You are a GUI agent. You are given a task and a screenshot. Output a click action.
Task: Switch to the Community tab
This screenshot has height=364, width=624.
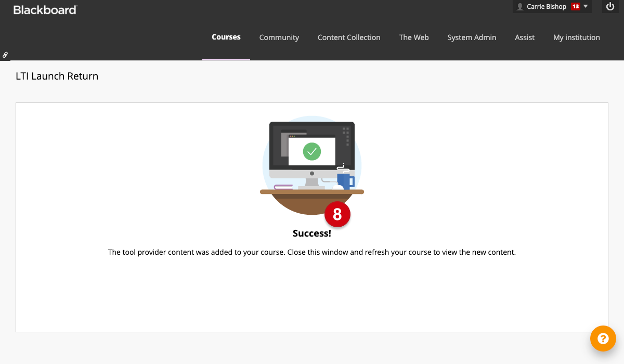tap(279, 37)
